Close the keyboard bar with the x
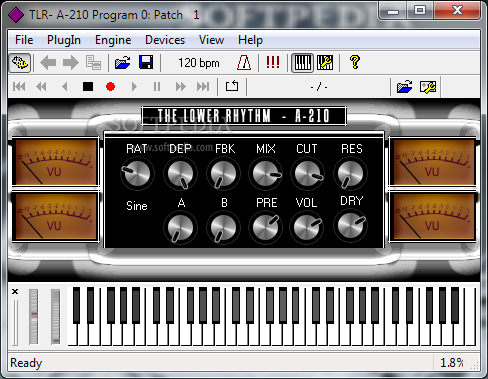This screenshot has width=488, height=379. (x=15, y=291)
